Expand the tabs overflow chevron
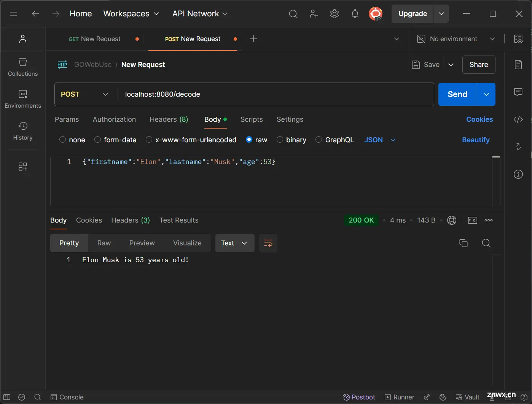This screenshot has width=532, height=404. 397,39
